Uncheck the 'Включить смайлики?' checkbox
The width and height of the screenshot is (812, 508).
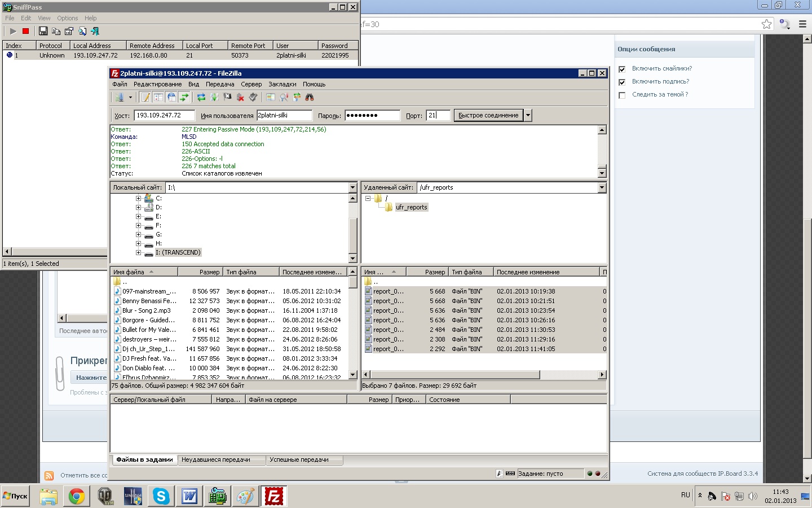[622, 69]
